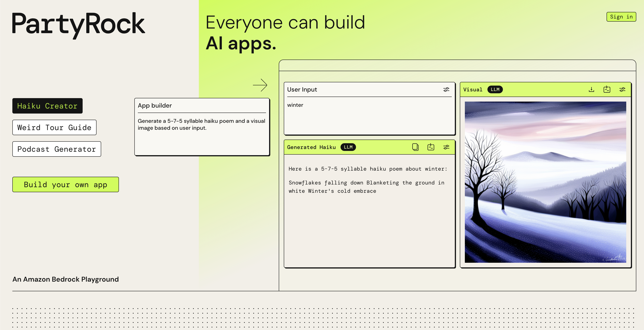Select the Haiku Creator example tab
Screen dimensions: 644x330
click(47, 106)
